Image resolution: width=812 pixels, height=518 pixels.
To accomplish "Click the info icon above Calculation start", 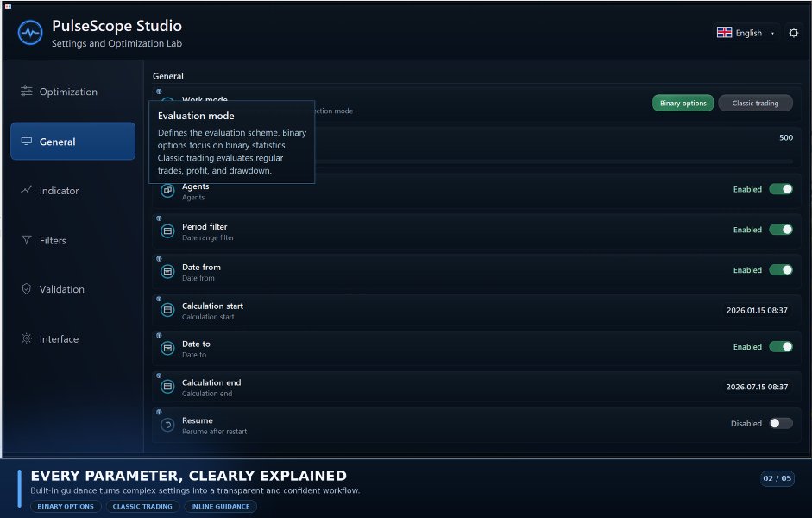I will coord(159,299).
